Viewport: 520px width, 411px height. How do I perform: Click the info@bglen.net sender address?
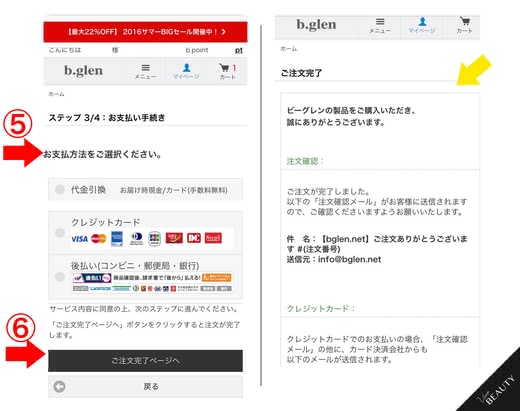(x=349, y=259)
